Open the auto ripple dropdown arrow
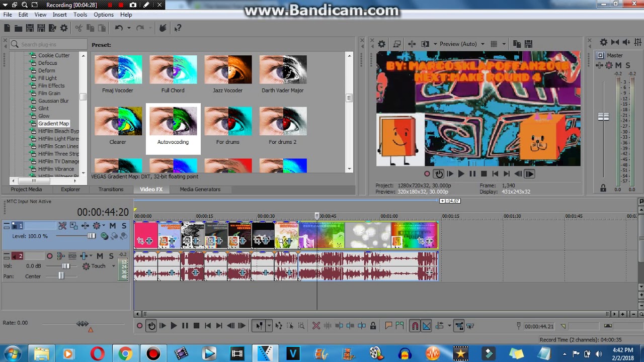This screenshot has width=644, height=362. [x=449, y=326]
